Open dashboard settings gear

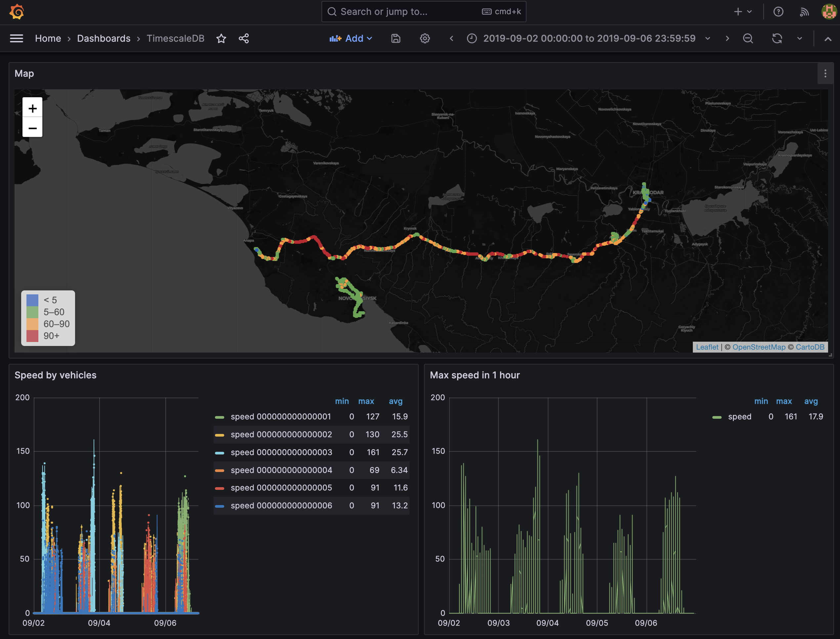pyautogui.click(x=425, y=38)
